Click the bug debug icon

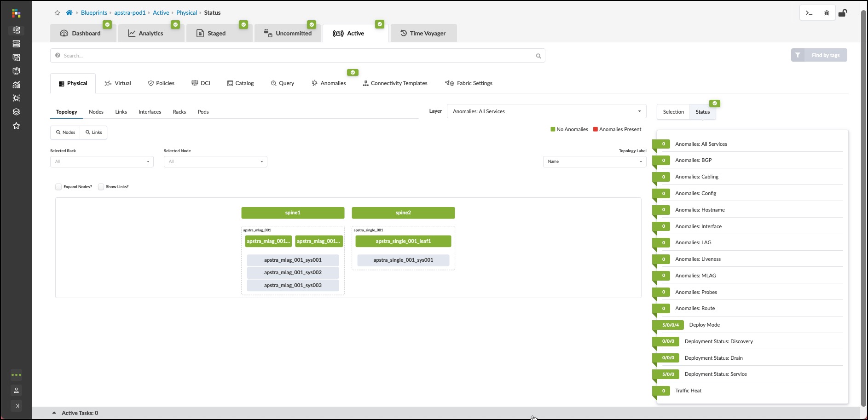click(x=827, y=13)
